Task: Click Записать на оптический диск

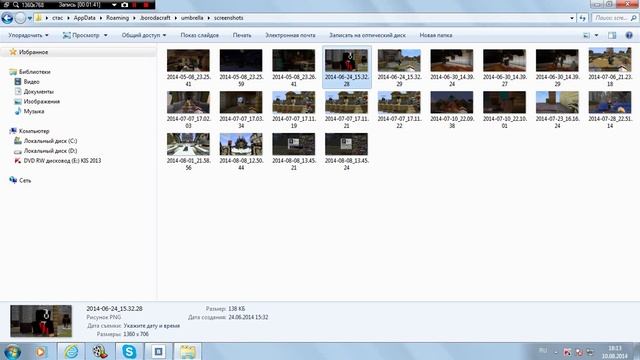Action: pos(367,36)
